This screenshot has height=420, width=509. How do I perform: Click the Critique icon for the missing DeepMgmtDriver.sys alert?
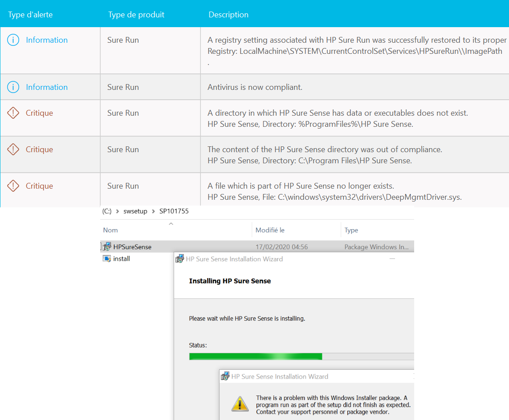pos(13,186)
